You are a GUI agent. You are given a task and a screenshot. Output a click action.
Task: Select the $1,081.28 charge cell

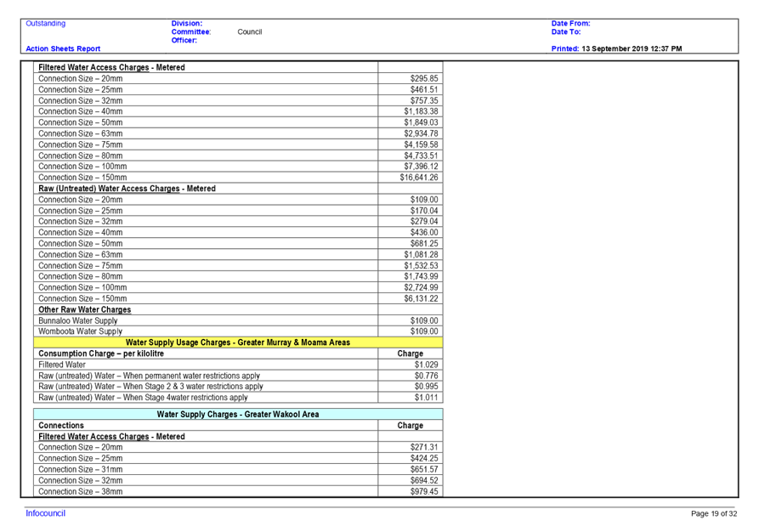tap(411, 255)
